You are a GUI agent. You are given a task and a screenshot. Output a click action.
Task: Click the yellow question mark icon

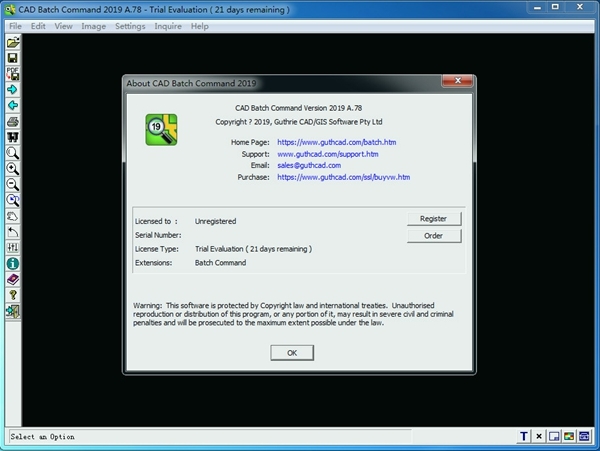[x=13, y=295]
